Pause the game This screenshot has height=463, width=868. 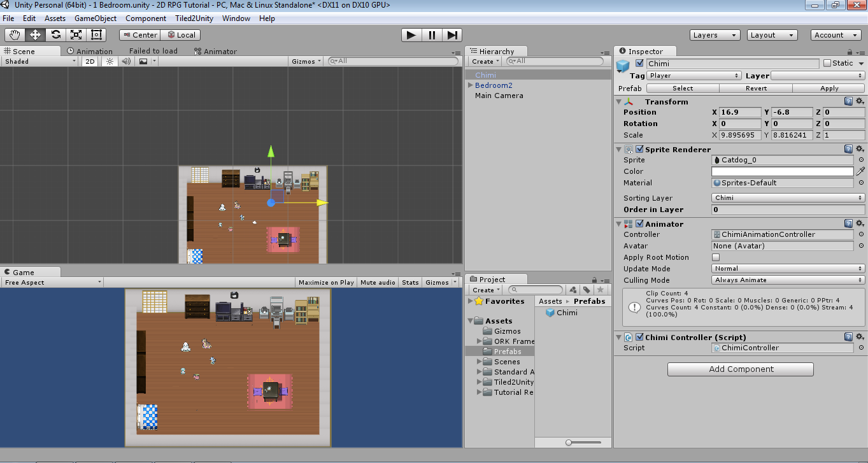(432, 35)
